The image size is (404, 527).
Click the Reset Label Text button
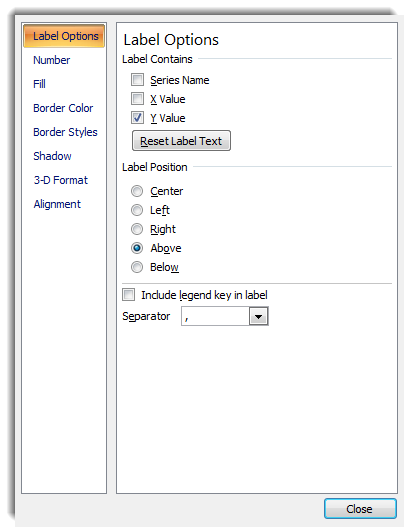coord(181,141)
